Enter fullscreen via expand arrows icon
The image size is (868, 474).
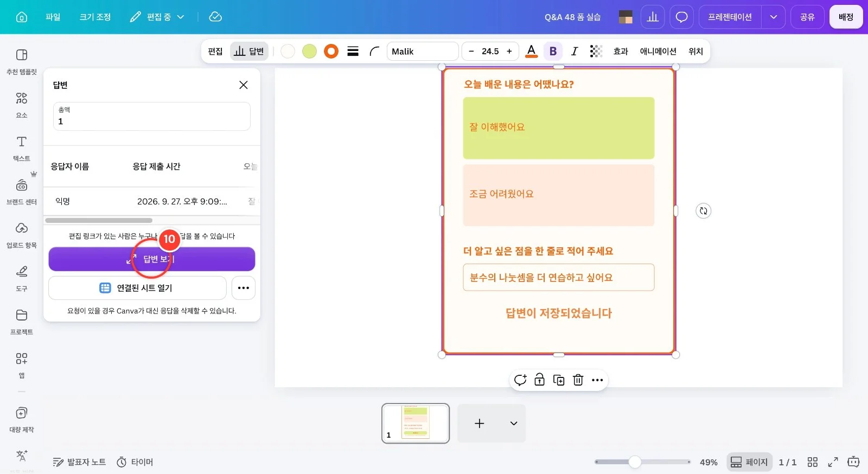(x=833, y=462)
